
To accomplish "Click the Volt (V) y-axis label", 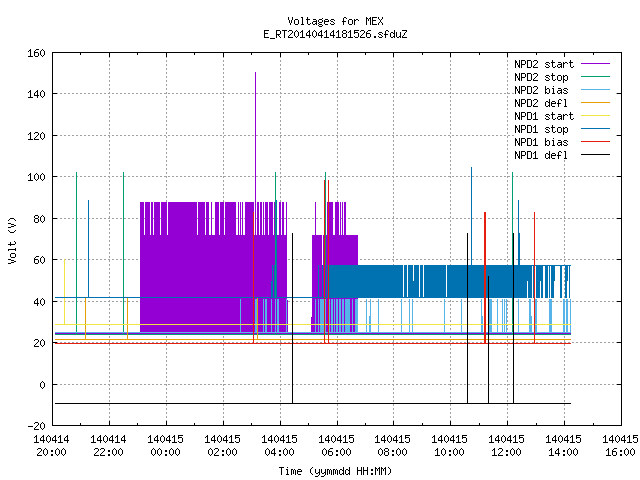I will point(12,240).
